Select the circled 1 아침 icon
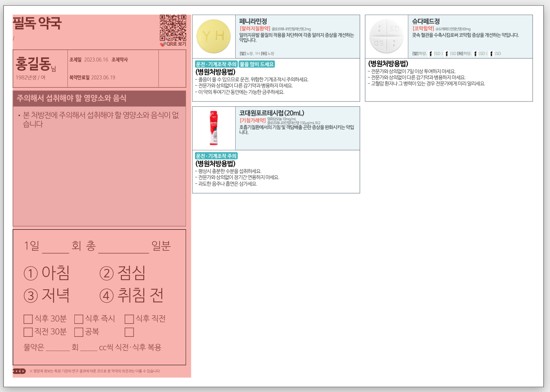Screen dimensions: 550x392 point(31,274)
